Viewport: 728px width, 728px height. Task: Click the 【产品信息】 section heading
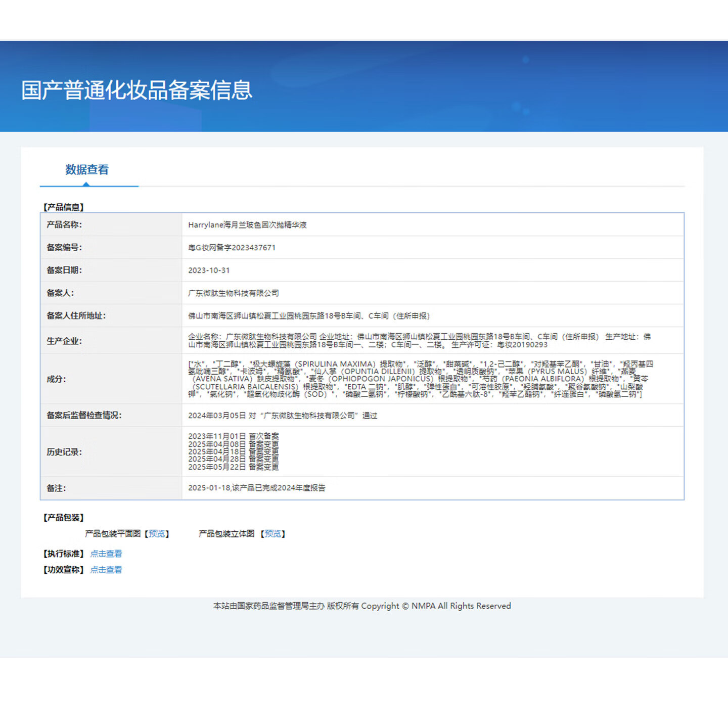[x=64, y=207]
